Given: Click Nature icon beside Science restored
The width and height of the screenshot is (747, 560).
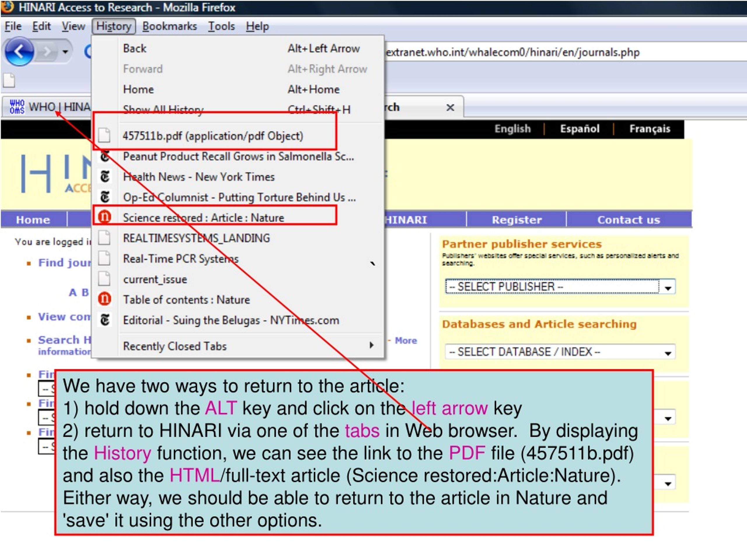Looking at the screenshot, I should pyautogui.click(x=104, y=216).
